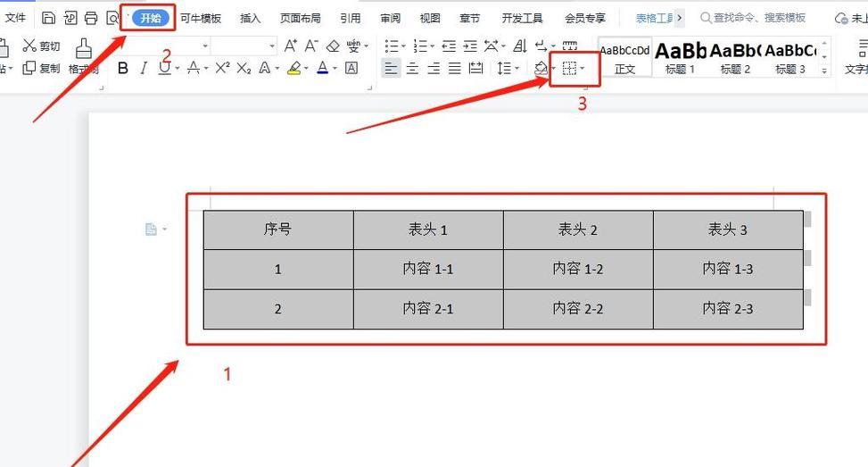
Task: Click the Text Effects outlined A icon
Action: pyautogui.click(x=265, y=68)
